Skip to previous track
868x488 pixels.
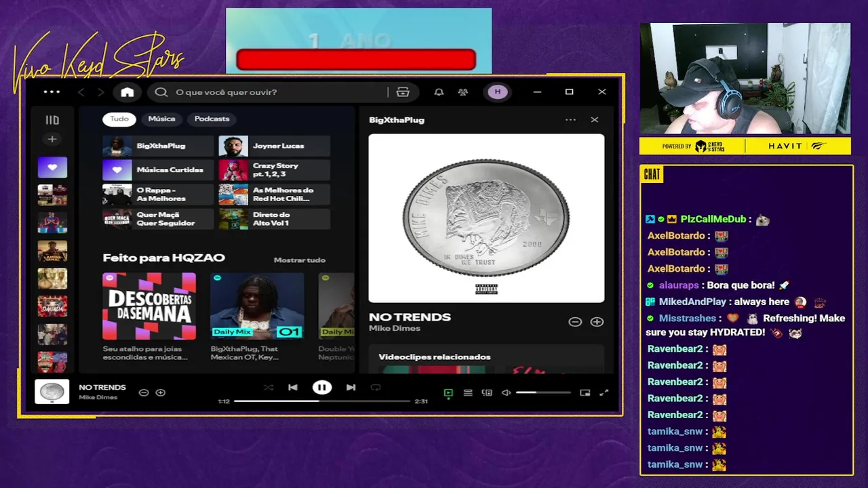click(x=293, y=388)
